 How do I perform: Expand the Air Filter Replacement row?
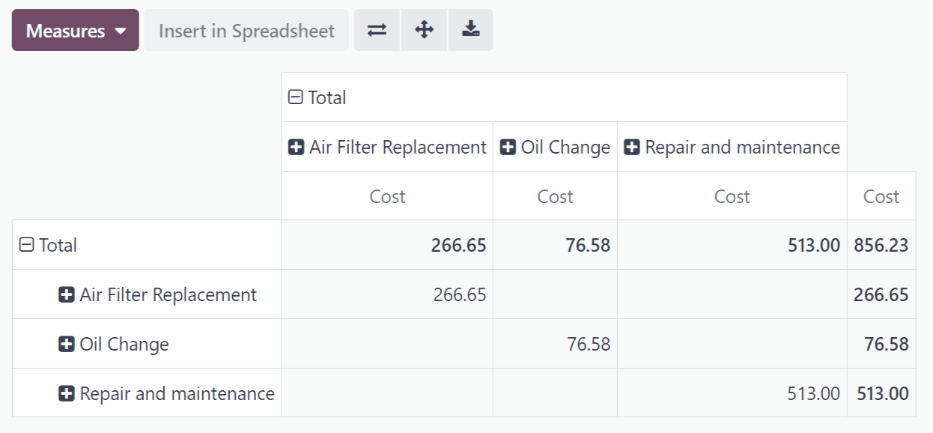pyautogui.click(x=157, y=295)
